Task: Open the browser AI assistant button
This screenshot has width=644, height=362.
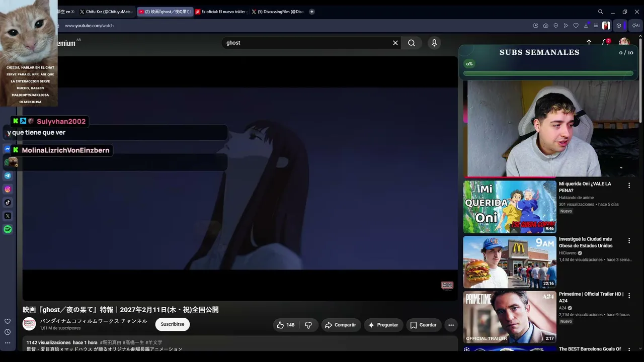Action: point(635,26)
